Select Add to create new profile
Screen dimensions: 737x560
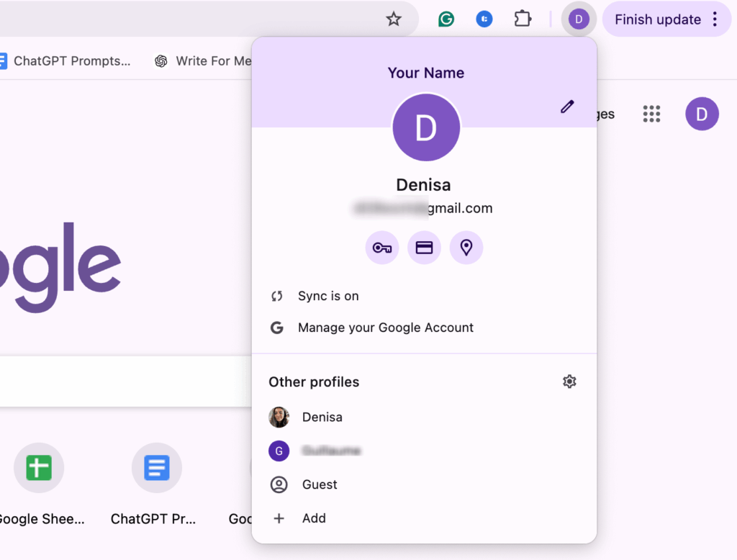[x=313, y=518]
